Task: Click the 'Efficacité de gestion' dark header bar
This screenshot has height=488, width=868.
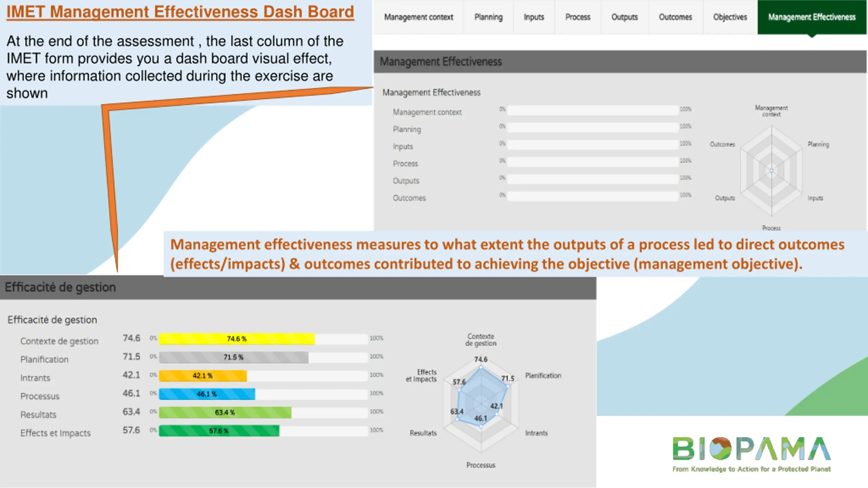Action: click(298, 287)
